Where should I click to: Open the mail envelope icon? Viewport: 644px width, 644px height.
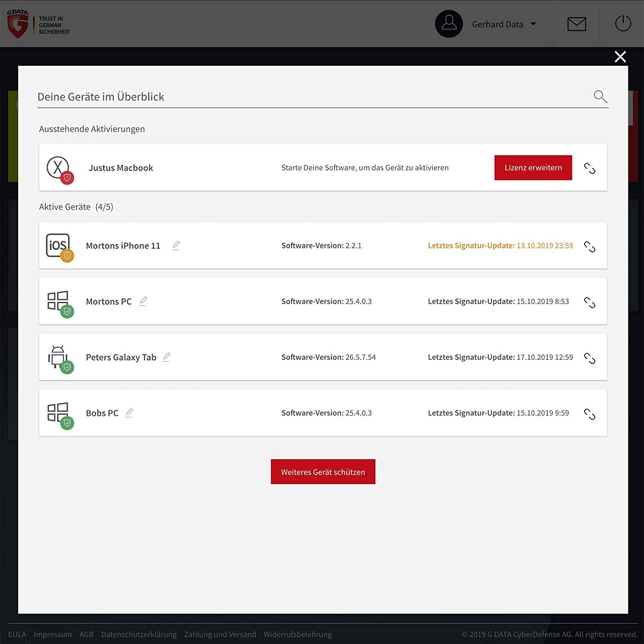577,24
